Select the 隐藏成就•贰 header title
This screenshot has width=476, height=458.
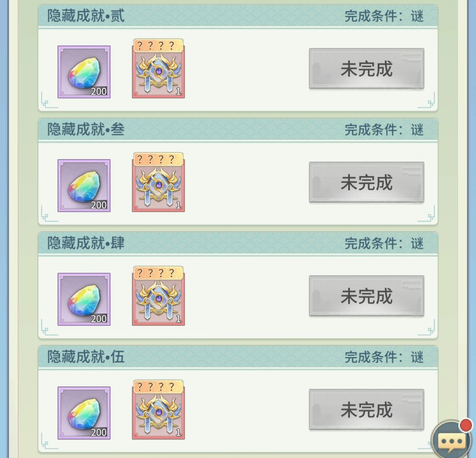tap(86, 16)
